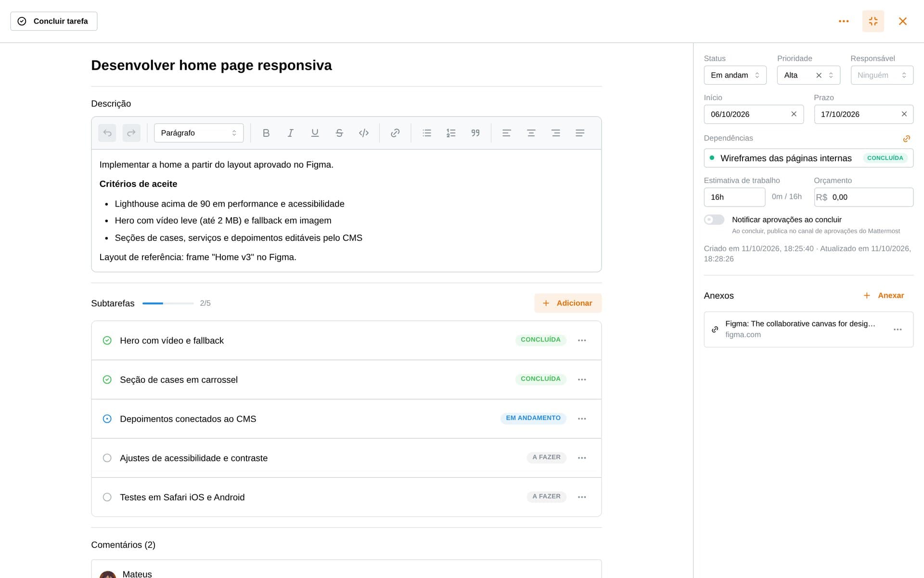Click the Estimativa de trabalho field
924x578 pixels.
pos(734,197)
